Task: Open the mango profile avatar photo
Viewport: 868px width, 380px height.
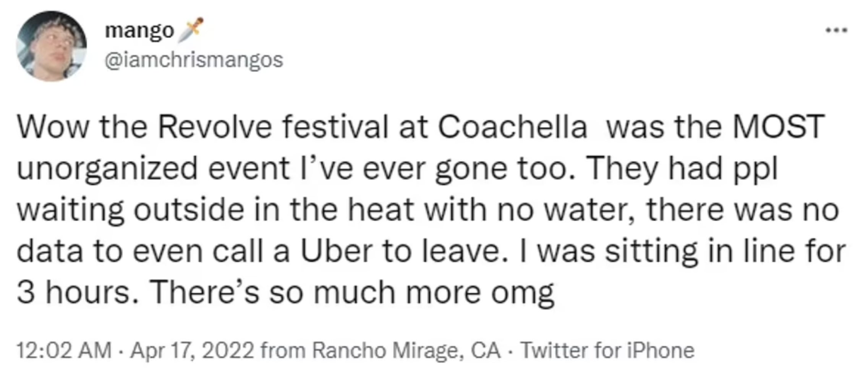Action: click(x=51, y=46)
